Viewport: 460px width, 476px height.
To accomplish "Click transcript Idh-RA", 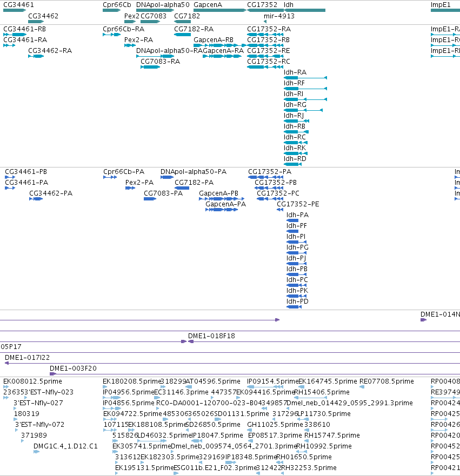I will pyautogui.click(x=305, y=78).
